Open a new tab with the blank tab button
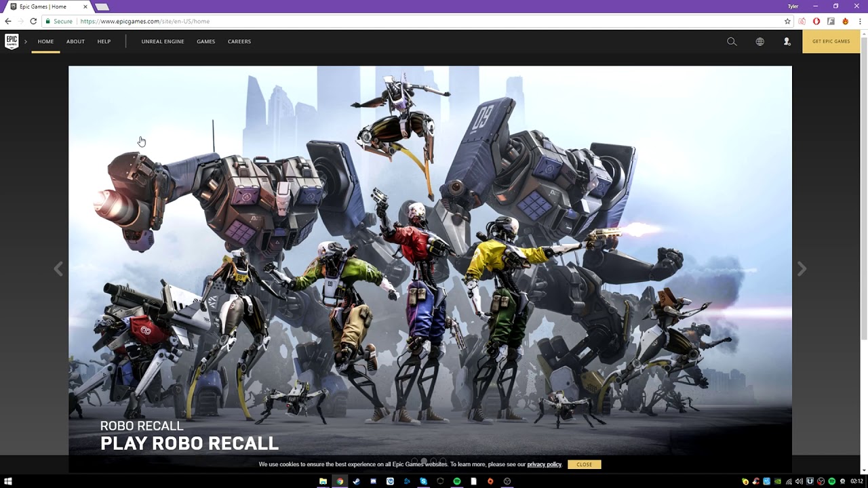This screenshot has height=488, width=868. (x=102, y=7)
